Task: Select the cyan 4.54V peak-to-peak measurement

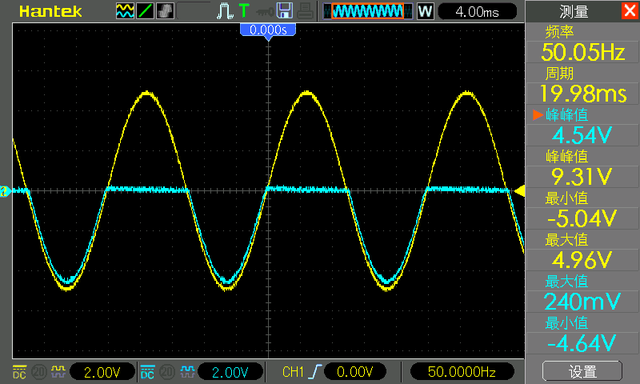Action: pos(582,135)
